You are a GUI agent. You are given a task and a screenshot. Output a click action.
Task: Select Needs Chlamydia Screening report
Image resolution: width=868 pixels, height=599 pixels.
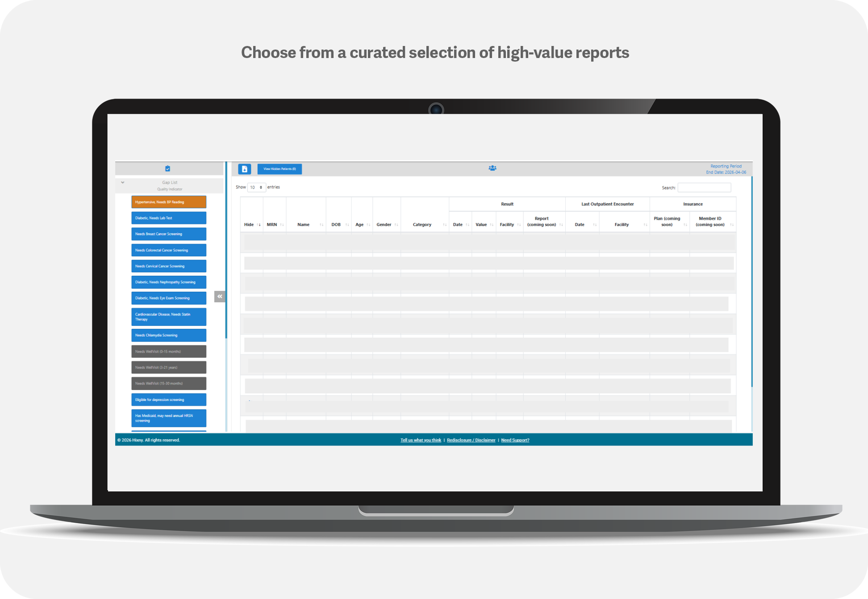(x=169, y=335)
